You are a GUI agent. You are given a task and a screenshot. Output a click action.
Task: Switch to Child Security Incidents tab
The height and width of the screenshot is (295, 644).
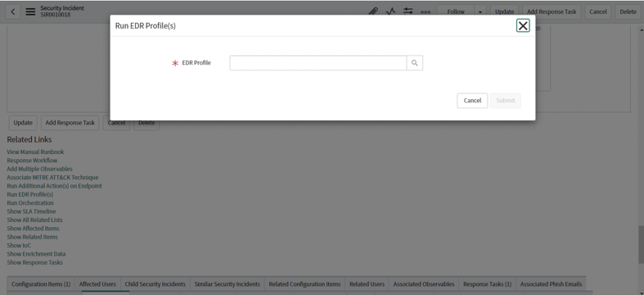point(155,284)
